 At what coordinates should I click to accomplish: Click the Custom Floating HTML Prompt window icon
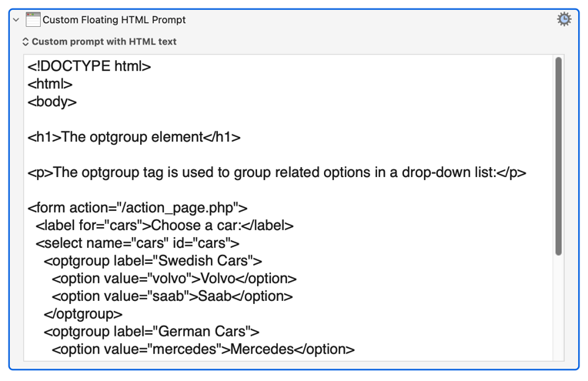tap(32, 19)
